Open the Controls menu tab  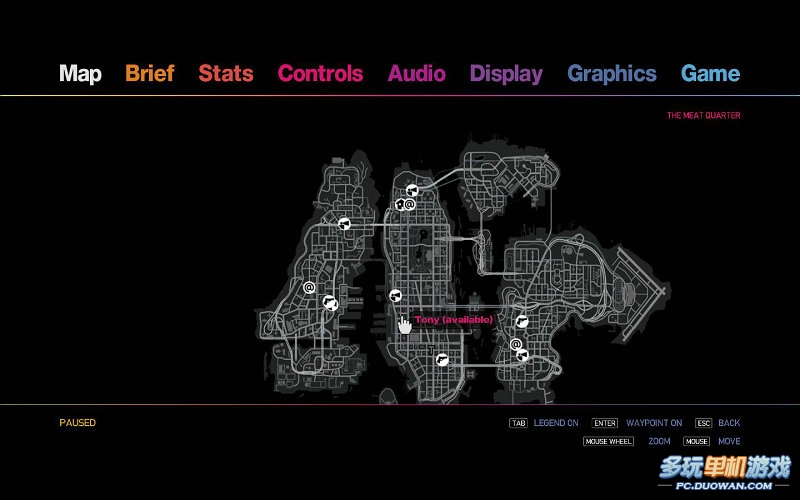point(320,73)
